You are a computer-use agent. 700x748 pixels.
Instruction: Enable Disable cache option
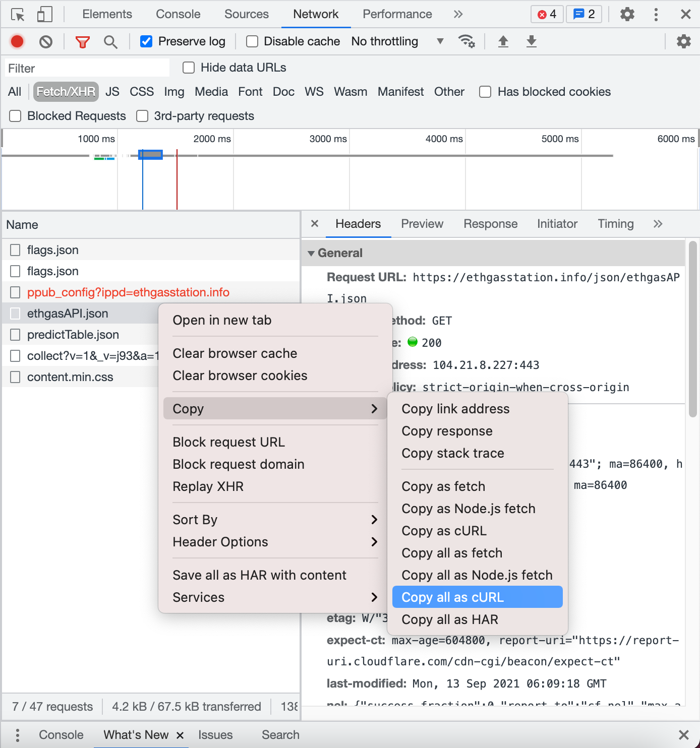(x=252, y=41)
